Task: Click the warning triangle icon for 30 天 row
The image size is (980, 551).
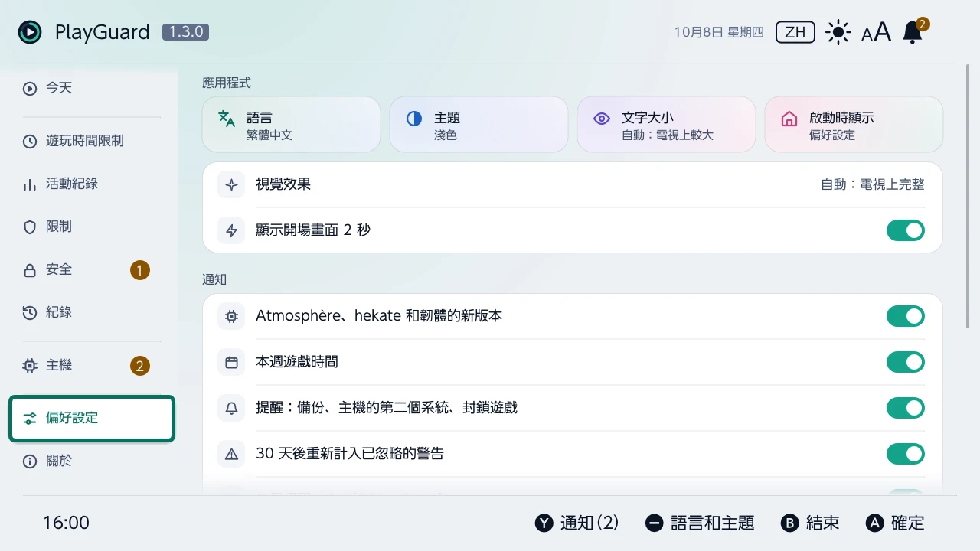Action: pyautogui.click(x=231, y=454)
